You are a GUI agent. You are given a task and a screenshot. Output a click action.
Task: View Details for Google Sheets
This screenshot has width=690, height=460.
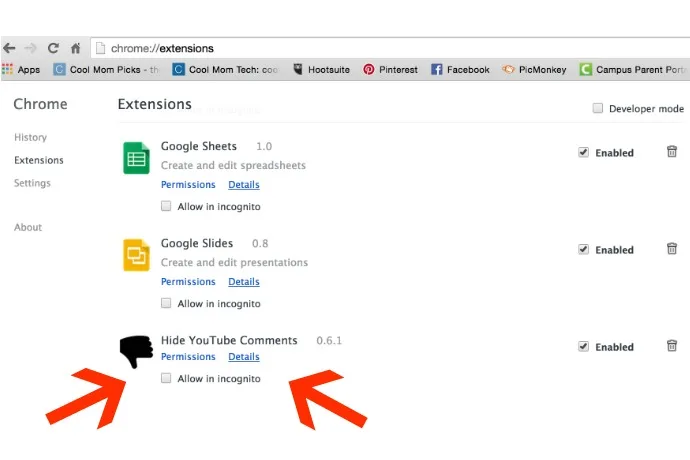[x=244, y=185]
